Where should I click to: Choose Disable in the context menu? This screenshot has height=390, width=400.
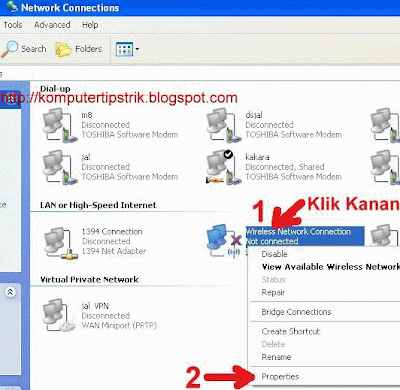tap(274, 254)
